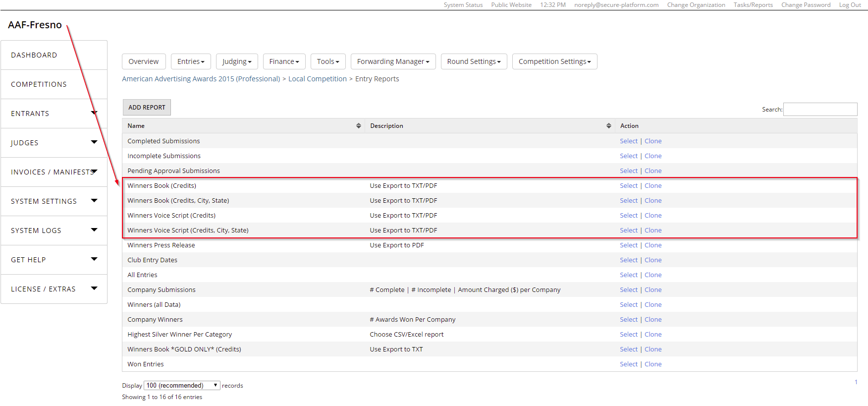Viewport: 868px width, 406px height.
Task: Click the noreply@secure-platform.com account text
Action: coord(616,5)
